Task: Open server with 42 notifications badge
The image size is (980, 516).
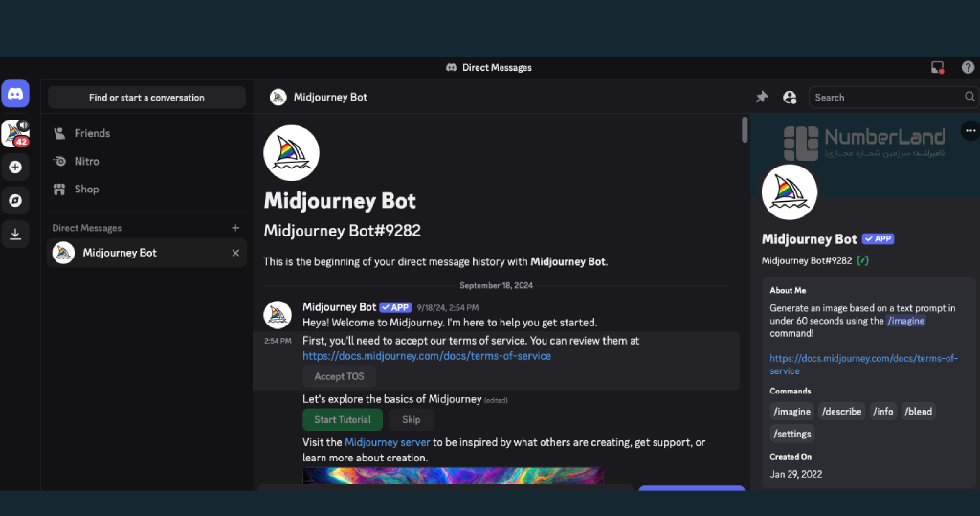Action: 15,133
